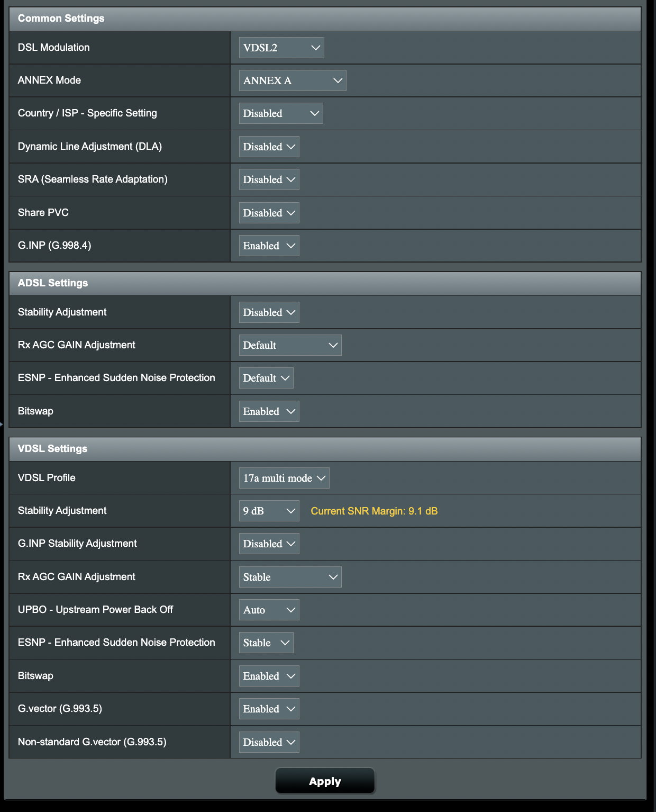Open VDSL Stability Adjustment 9 dB dropdown

(269, 511)
